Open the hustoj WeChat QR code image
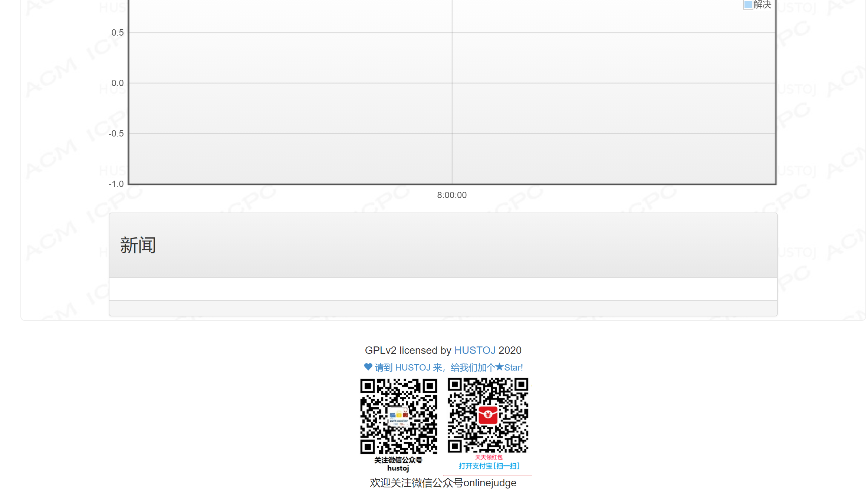 (x=398, y=425)
